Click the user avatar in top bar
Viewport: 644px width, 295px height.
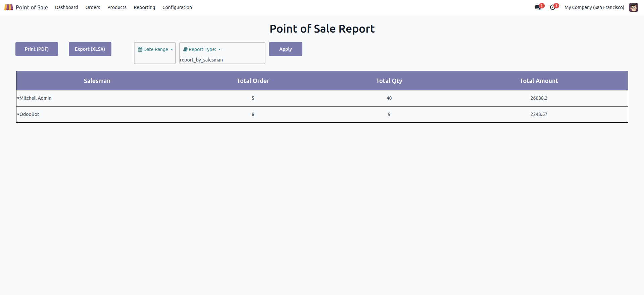[x=633, y=7]
